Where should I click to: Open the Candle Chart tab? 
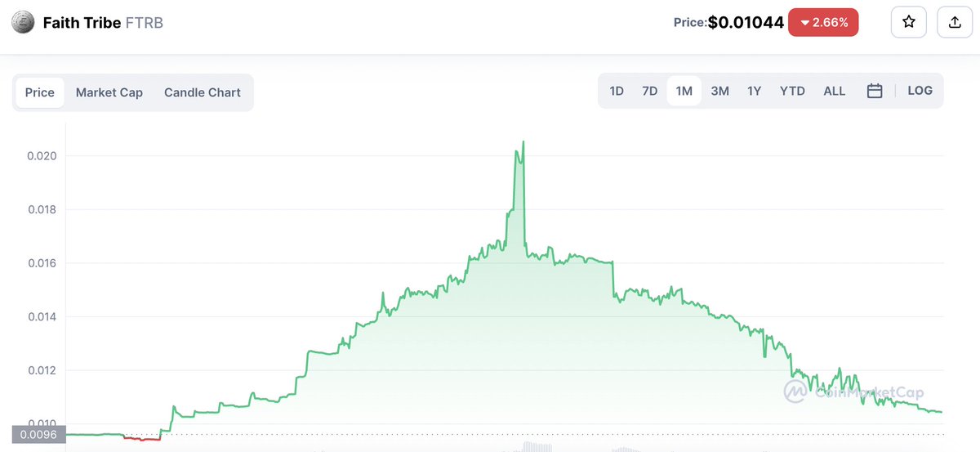203,92
